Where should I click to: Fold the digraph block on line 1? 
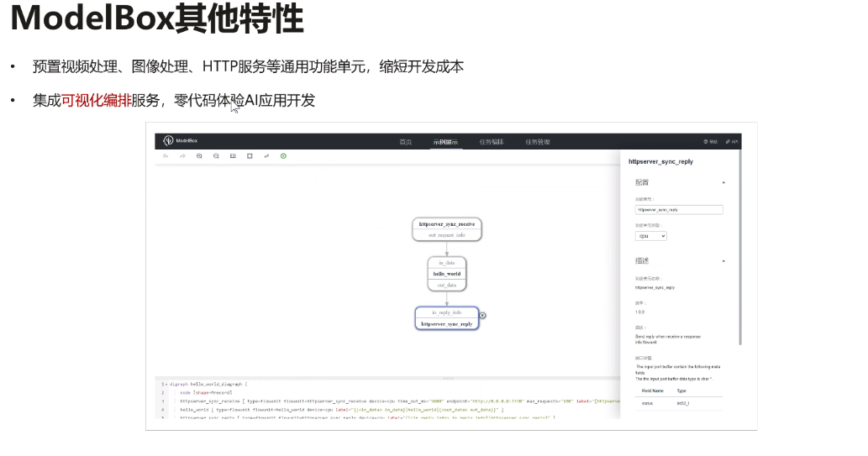click(x=166, y=384)
